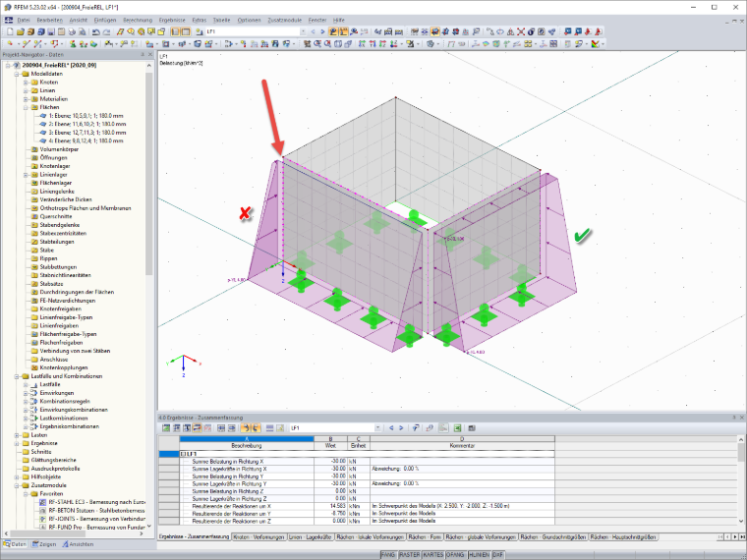
Task: Toggle OFANG in status bar
Action: coord(456,555)
